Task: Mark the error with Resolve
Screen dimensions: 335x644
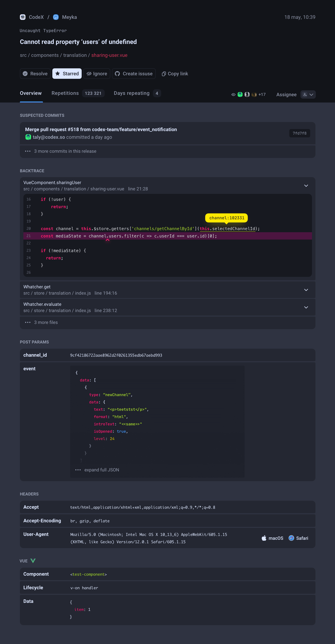Action: click(35, 74)
